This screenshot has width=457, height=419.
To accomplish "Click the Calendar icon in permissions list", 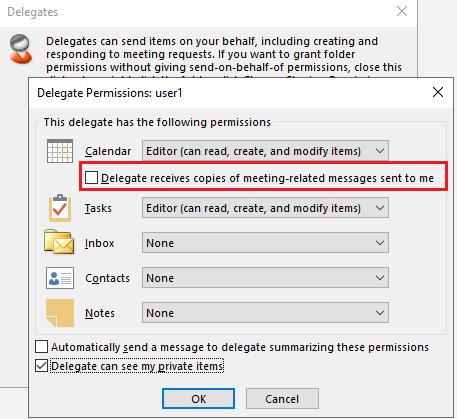I will click(x=60, y=151).
